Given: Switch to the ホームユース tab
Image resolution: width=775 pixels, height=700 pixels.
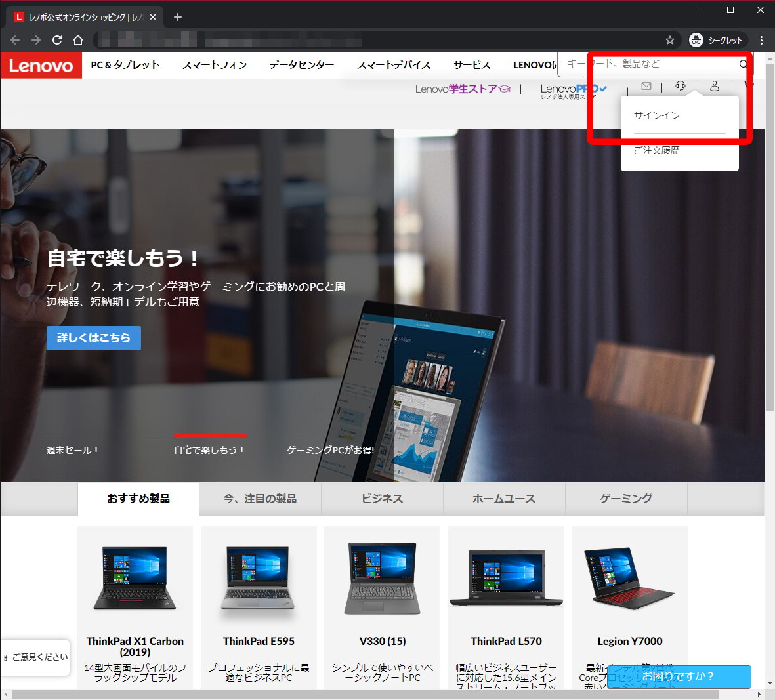Looking at the screenshot, I should tap(504, 499).
